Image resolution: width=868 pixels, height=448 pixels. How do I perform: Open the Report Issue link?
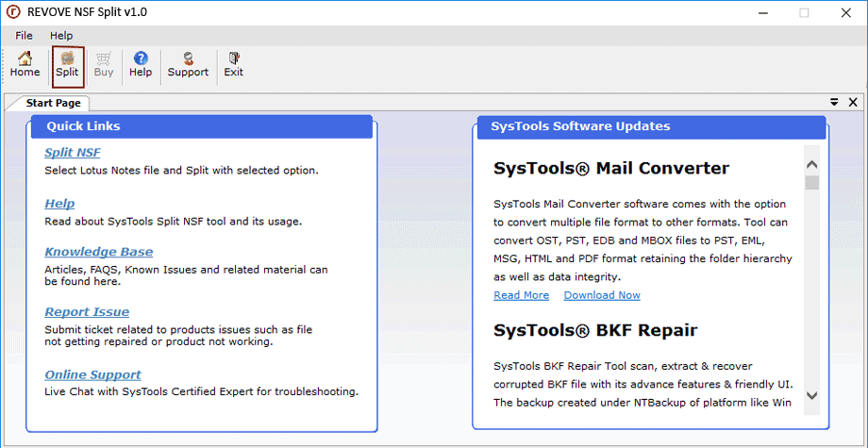coord(87,312)
